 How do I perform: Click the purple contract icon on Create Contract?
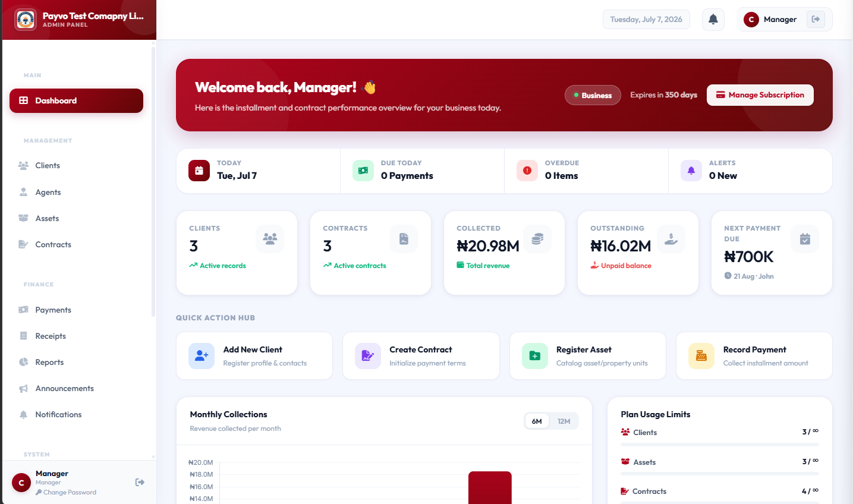(x=368, y=356)
